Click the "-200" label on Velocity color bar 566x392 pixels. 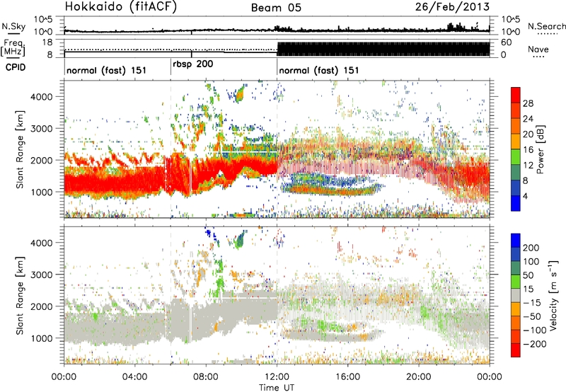tap(535, 345)
